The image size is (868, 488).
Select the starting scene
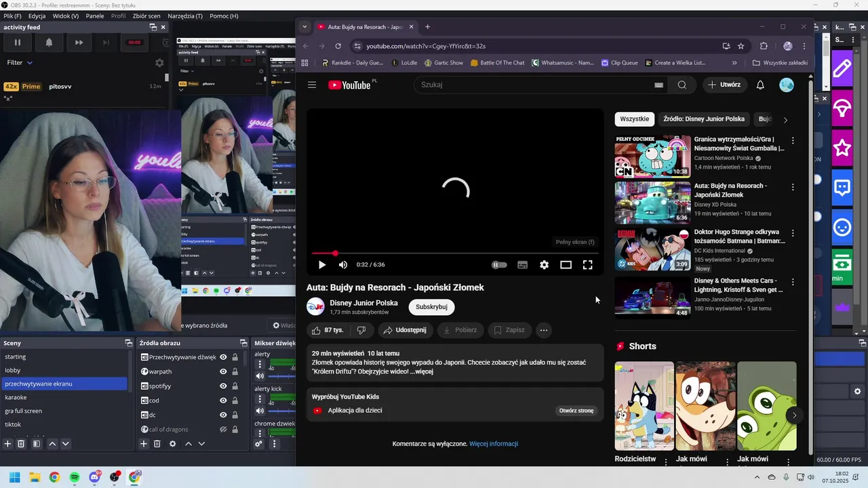64,357
